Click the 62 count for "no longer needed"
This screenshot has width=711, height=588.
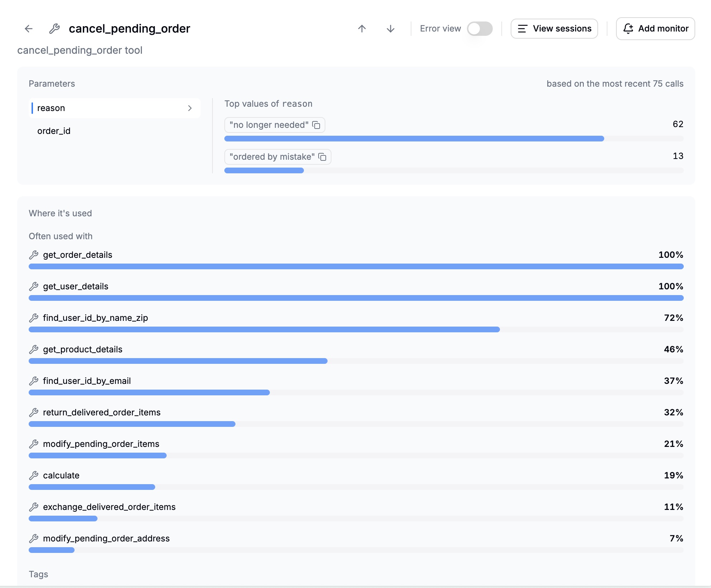[678, 124]
